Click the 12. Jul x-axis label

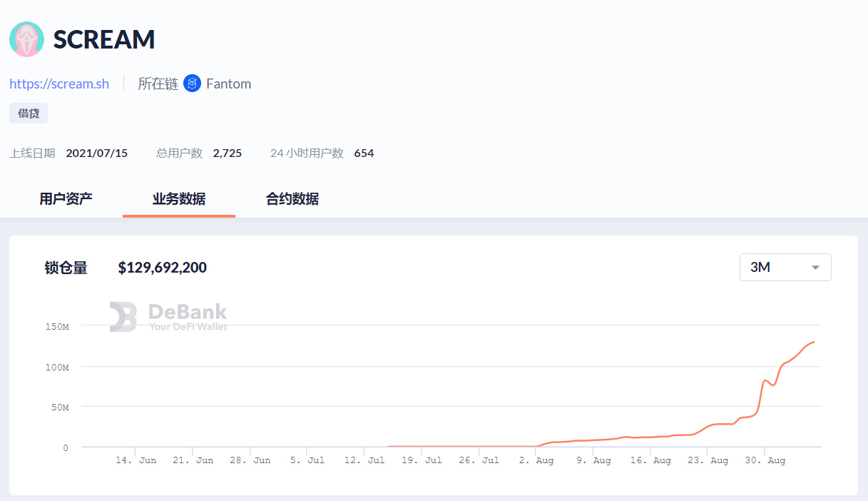[x=364, y=460]
